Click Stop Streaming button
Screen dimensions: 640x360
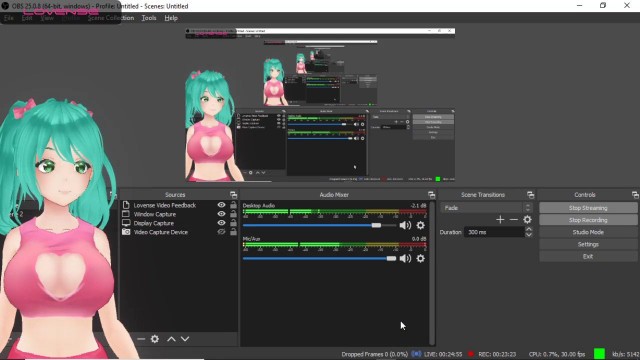click(x=588, y=208)
